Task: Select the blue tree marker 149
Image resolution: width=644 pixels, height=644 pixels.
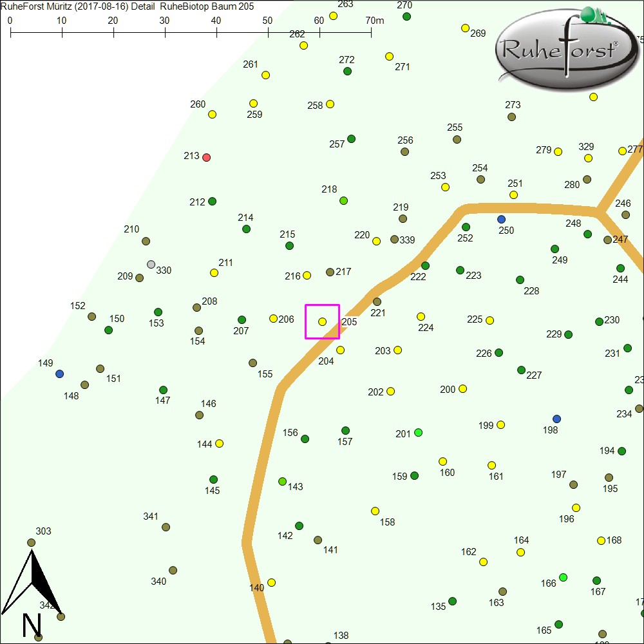Action: click(x=60, y=374)
